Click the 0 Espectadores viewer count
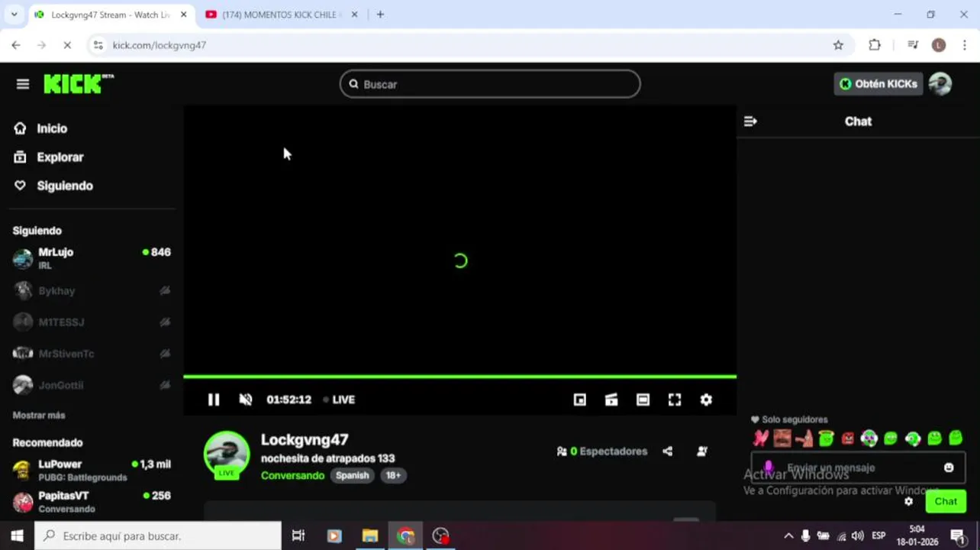The image size is (980, 550). [x=602, y=451]
